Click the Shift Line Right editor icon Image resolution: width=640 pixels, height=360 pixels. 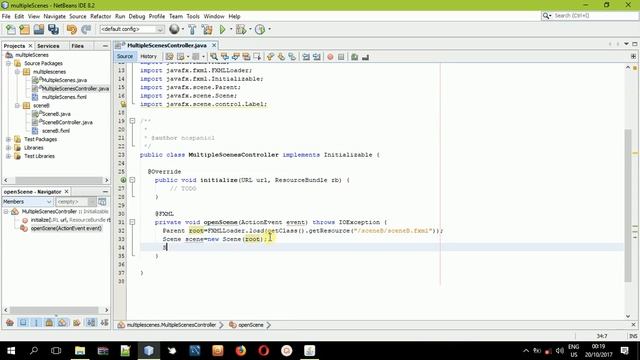pos(317,57)
